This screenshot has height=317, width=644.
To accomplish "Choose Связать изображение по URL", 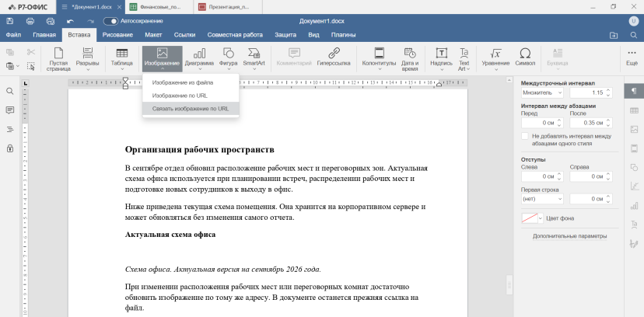I will 191,109.
